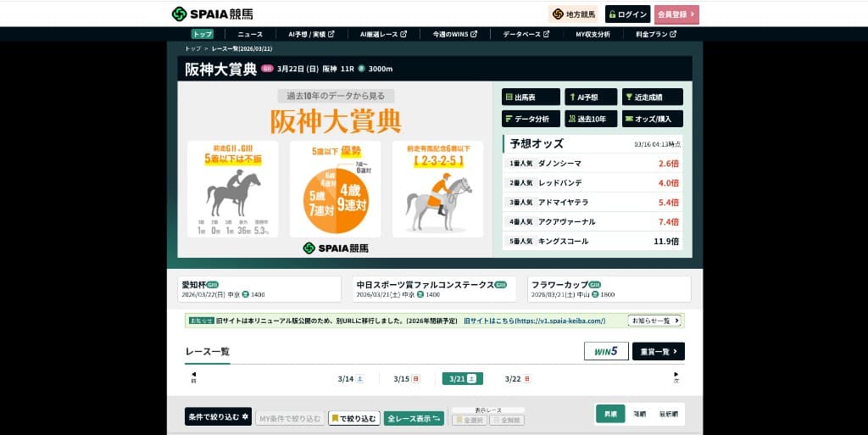The width and height of the screenshot is (868, 435).
Task: Open 今週のWIN5 in navigation
Action: pyautogui.click(x=454, y=34)
